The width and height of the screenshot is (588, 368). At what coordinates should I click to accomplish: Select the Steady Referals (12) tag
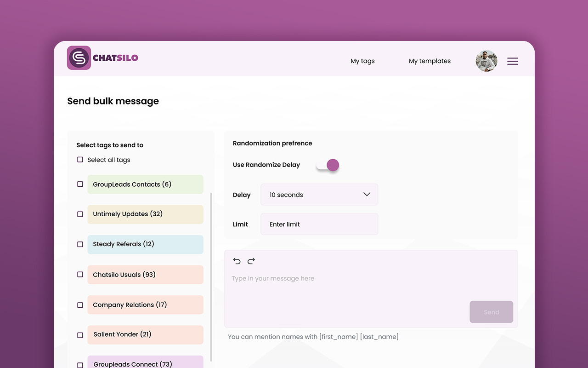[145, 245]
